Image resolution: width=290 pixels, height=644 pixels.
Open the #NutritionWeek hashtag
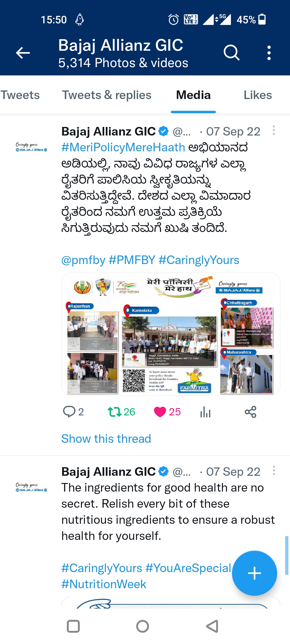click(104, 584)
